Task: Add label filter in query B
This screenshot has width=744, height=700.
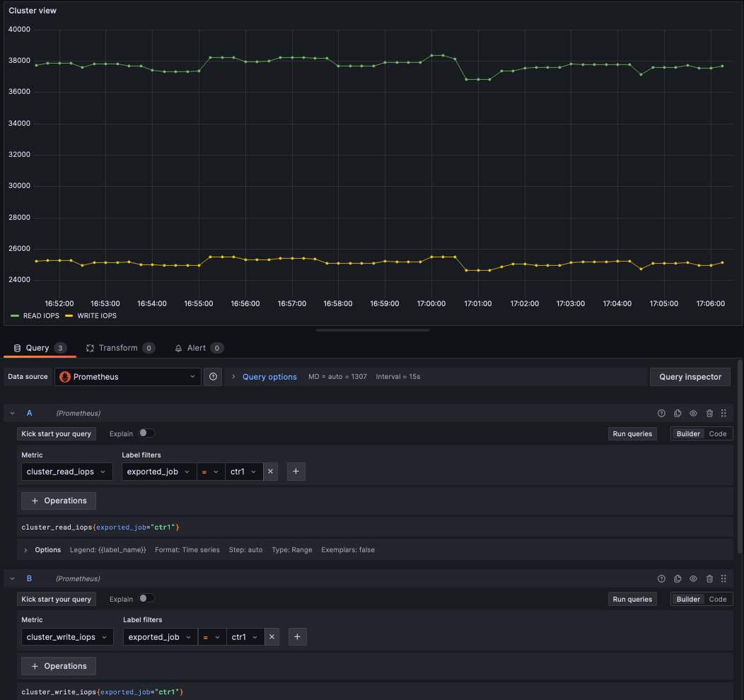Action: tap(298, 637)
